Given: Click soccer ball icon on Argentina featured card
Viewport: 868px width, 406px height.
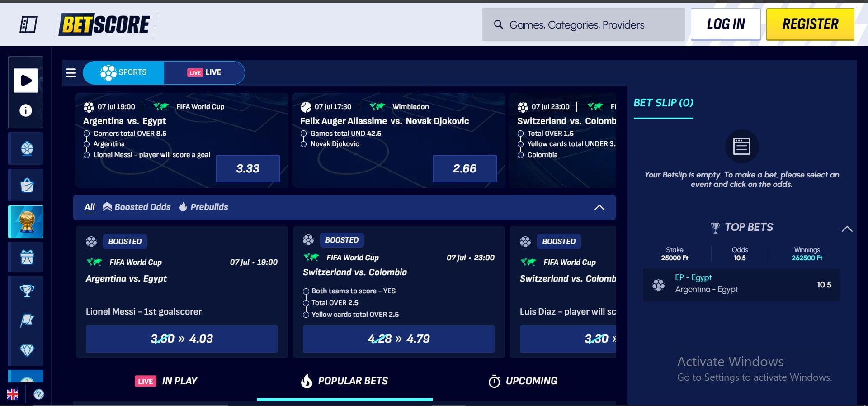Looking at the screenshot, I should tap(89, 107).
